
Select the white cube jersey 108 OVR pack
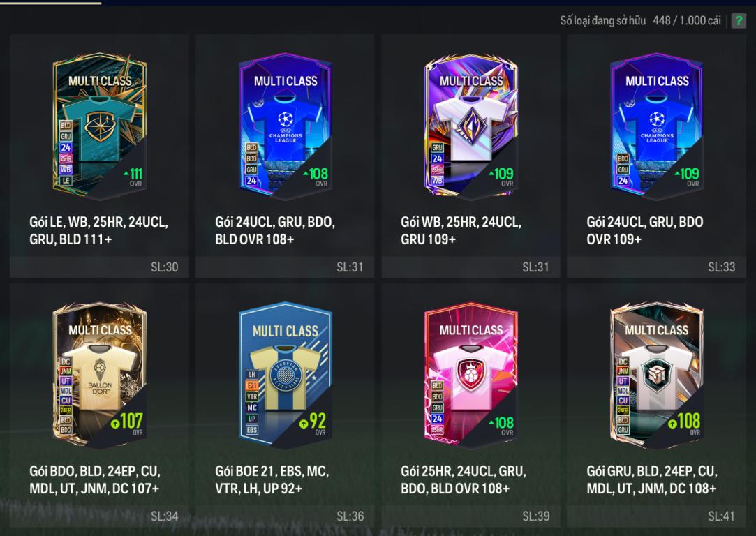[657, 376]
